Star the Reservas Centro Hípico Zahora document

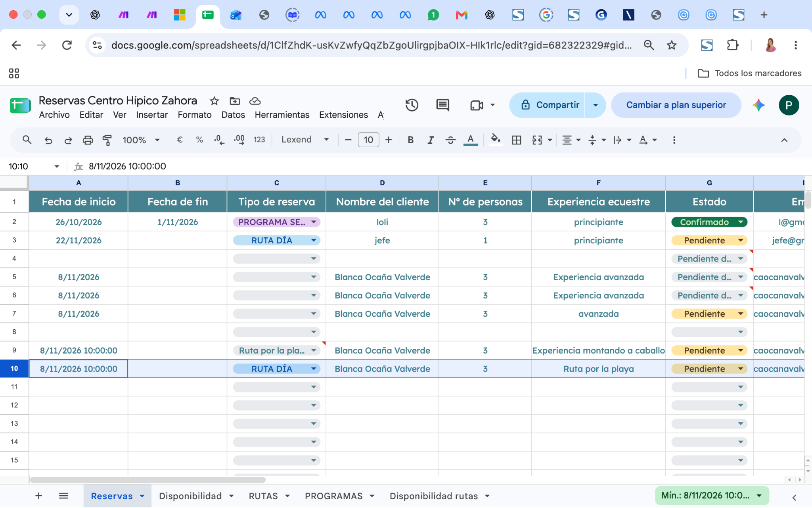214,101
